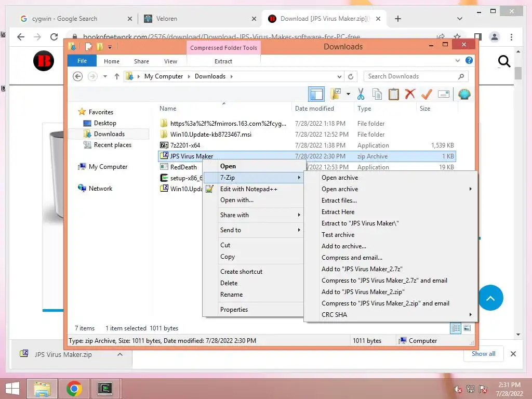The width and height of the screenshot is (532, 399).
Task: Choose Test archive
Action: click(338, 234)
